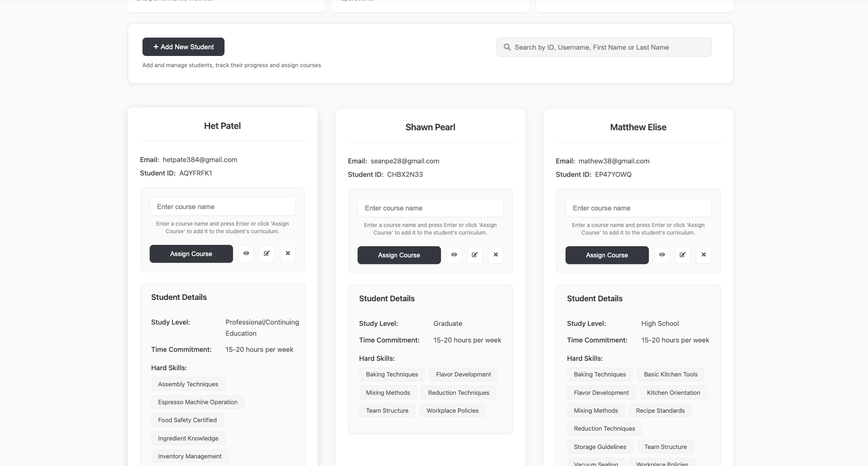
Task: Click the magnifier icon in the search bar
Action: (507, 47)
